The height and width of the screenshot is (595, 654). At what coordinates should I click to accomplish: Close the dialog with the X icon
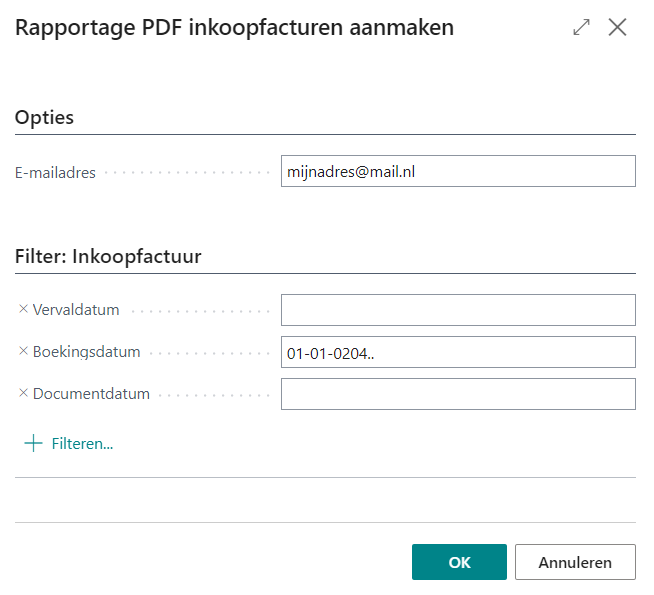[618, 28]
